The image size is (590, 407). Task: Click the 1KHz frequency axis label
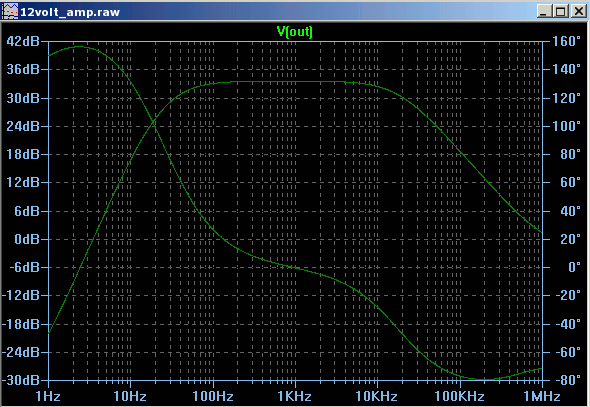tap(294, 396)
